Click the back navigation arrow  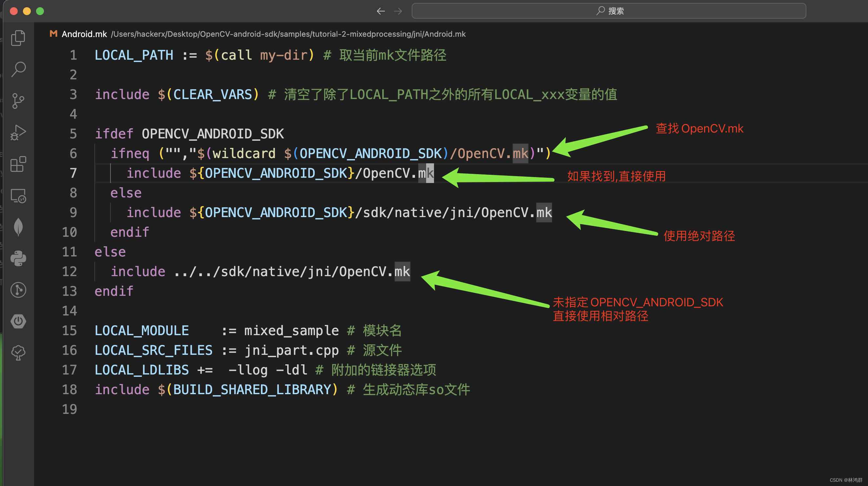381,11
